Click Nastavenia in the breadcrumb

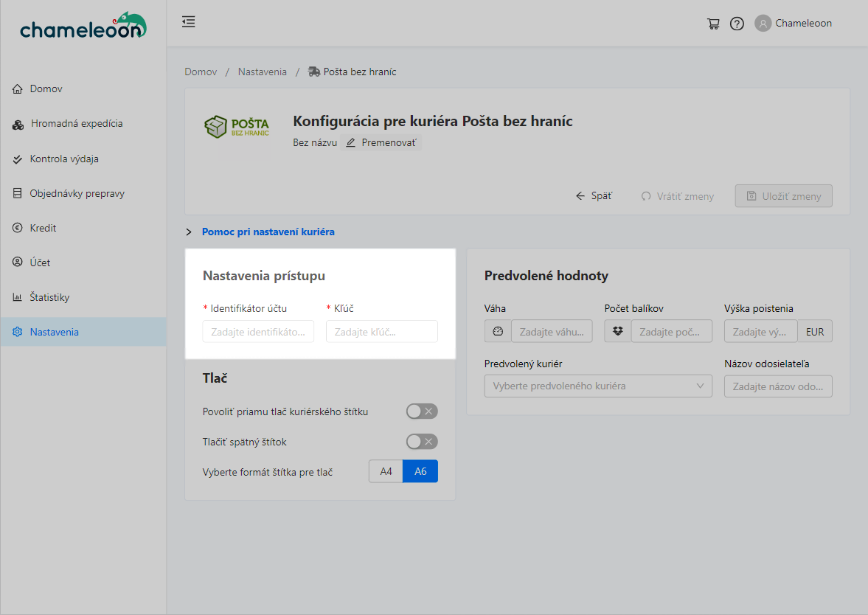(x=262, y=72)
